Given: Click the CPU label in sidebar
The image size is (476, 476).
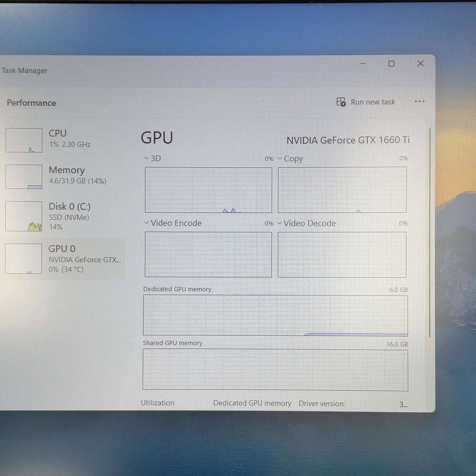Looking at the screenshot, I should [58, 133].
